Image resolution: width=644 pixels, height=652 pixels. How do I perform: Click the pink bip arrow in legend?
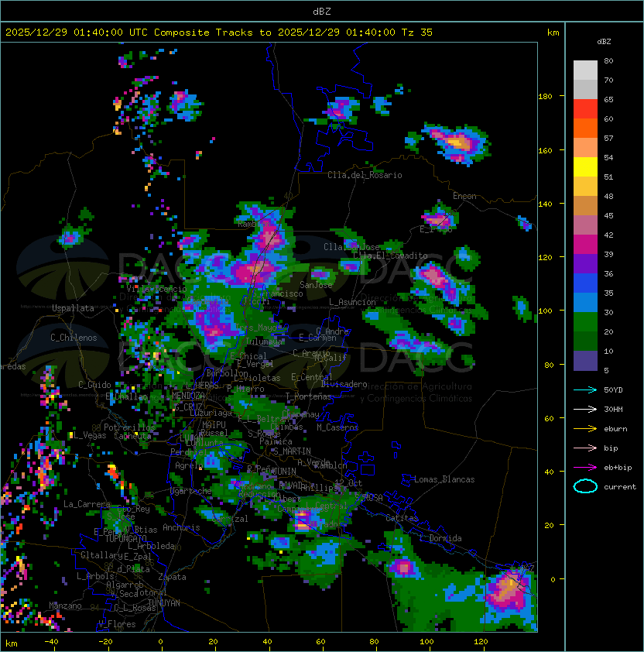click(x=585, y=448)
